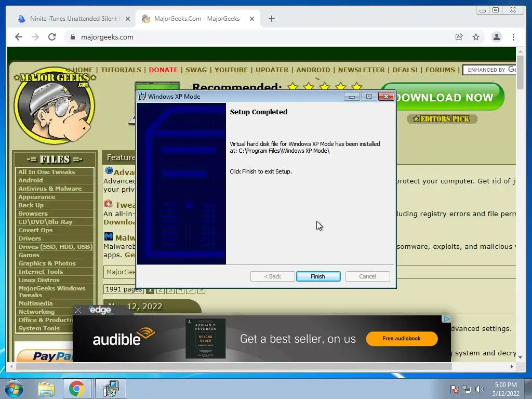Click the lock icon in address bar
Screen dimensions: 532x399
tap(73, 37)
